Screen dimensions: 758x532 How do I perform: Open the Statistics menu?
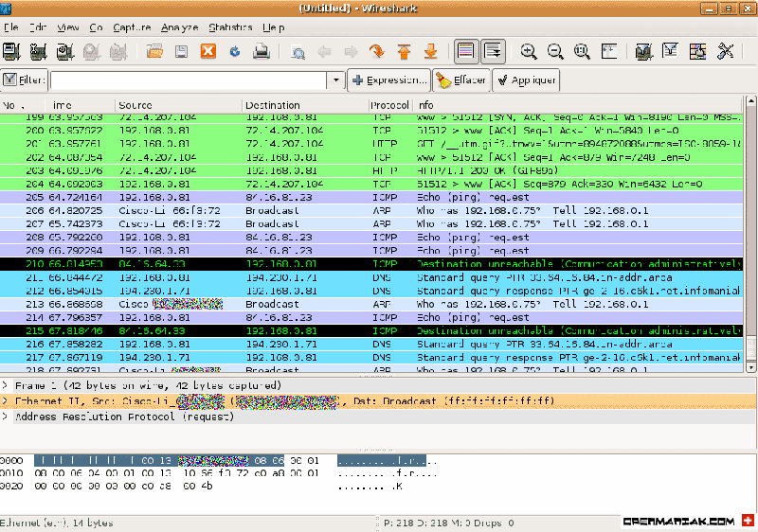tap(230, 27)
